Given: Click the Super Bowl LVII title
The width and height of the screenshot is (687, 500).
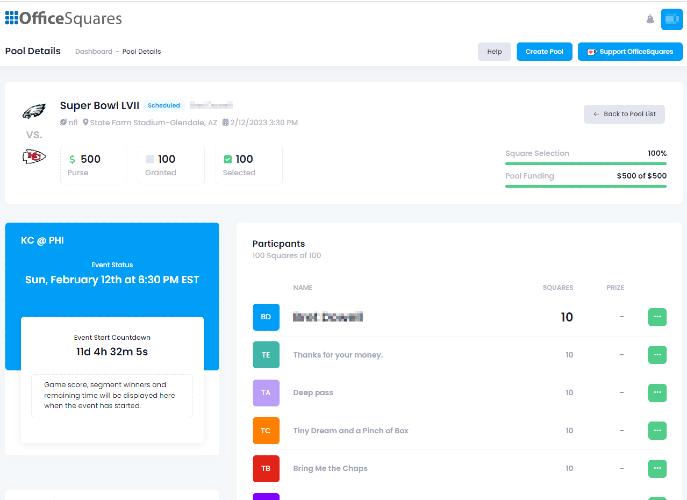Looking at the screenshot, I should pyautogui.click(x=99, y=106).
